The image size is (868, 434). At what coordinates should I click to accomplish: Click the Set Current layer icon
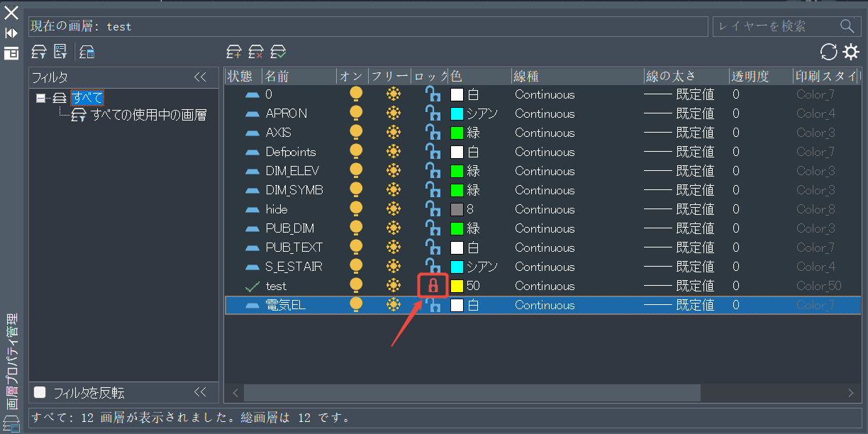[x=279, y=52]
